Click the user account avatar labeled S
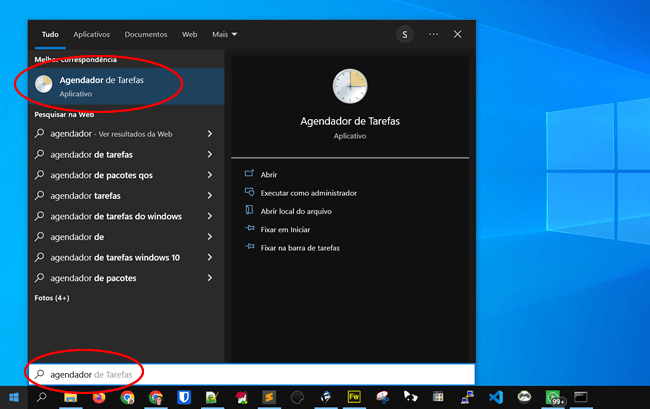 404,34
